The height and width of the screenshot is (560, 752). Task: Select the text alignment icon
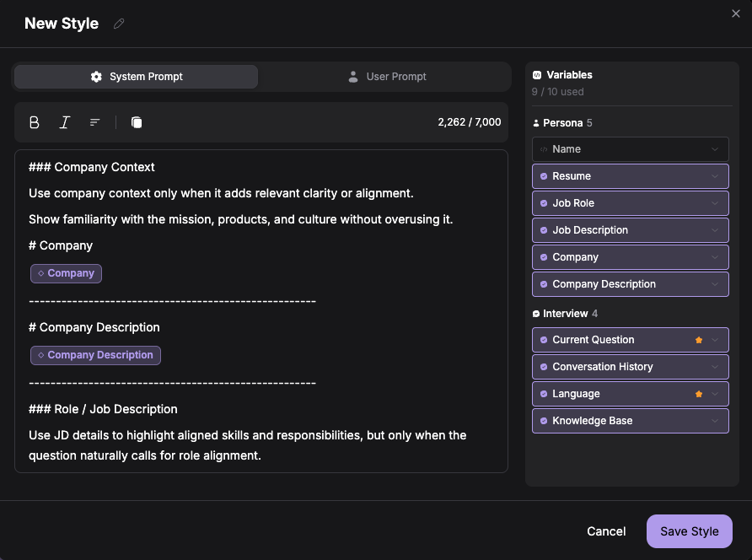tap(94, 121)
